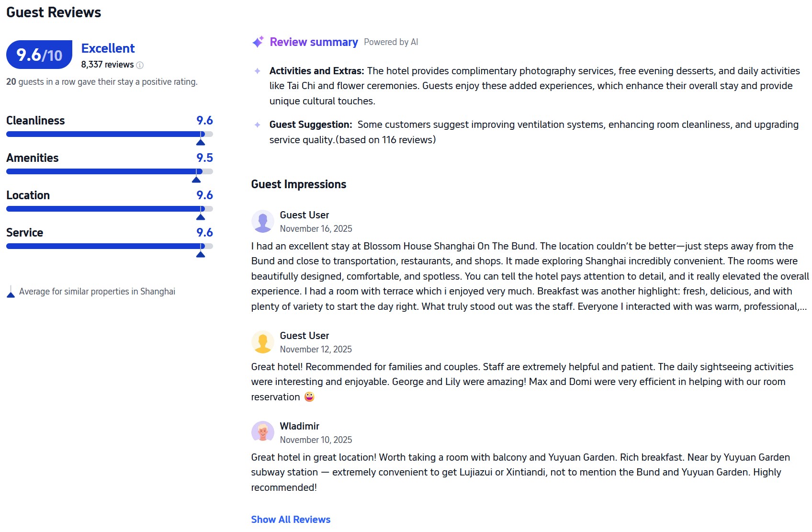
Task: Click the Review summary heading
Action: (314, 42)
